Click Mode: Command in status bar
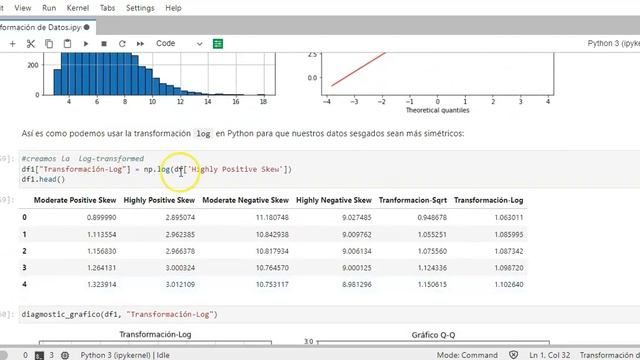 (467, 355)
